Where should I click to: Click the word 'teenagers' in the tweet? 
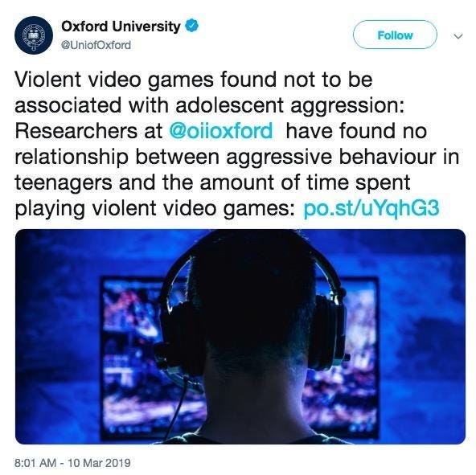[x=64, y=183]
